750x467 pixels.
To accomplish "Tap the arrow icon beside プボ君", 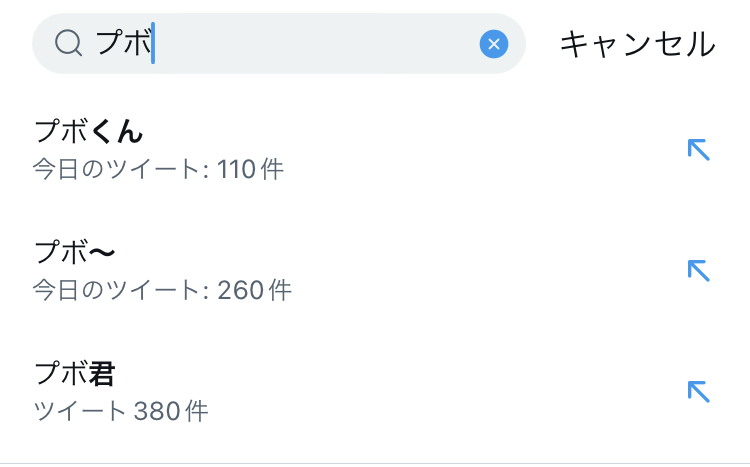I will pos(698,390).
